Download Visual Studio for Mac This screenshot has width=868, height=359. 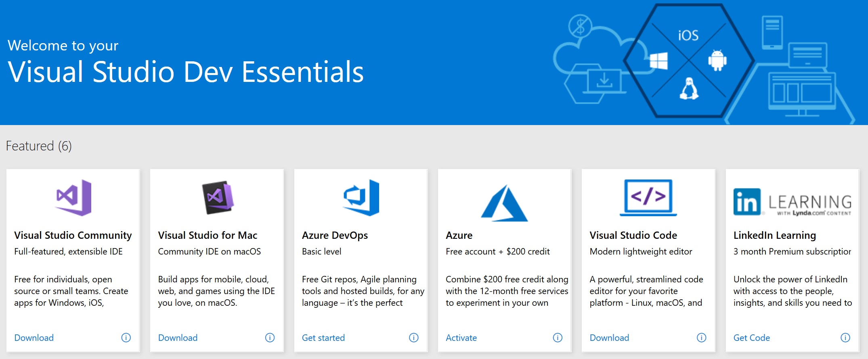click(178, 338)
